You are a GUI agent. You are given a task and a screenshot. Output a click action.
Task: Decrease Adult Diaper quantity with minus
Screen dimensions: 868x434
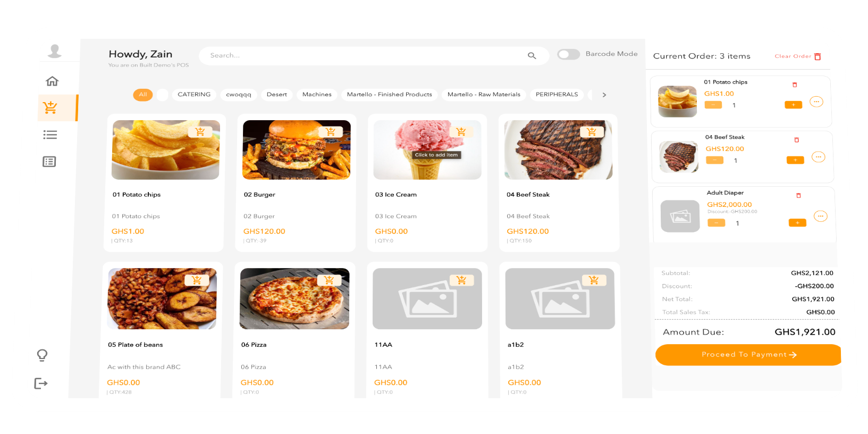716,223
